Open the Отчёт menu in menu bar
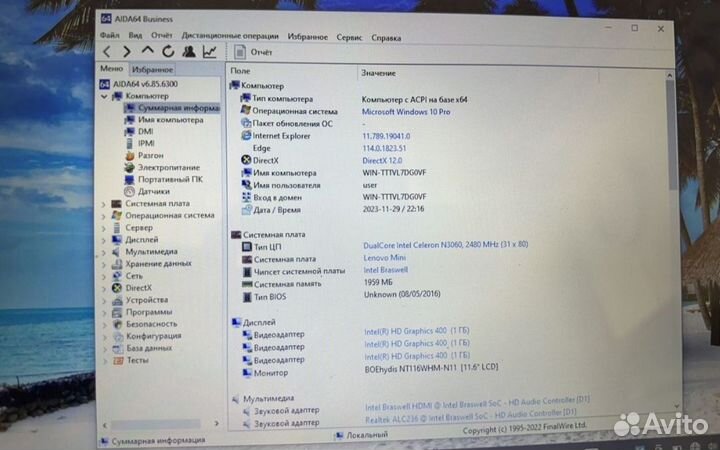The image size is (720, 450). coord(162,35)
